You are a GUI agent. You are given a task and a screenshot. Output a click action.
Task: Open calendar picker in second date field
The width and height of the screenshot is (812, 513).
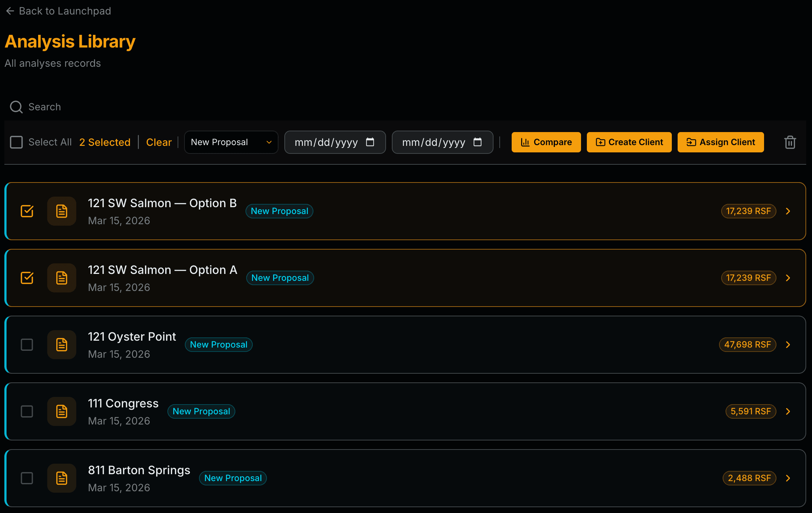click(478, 142)
